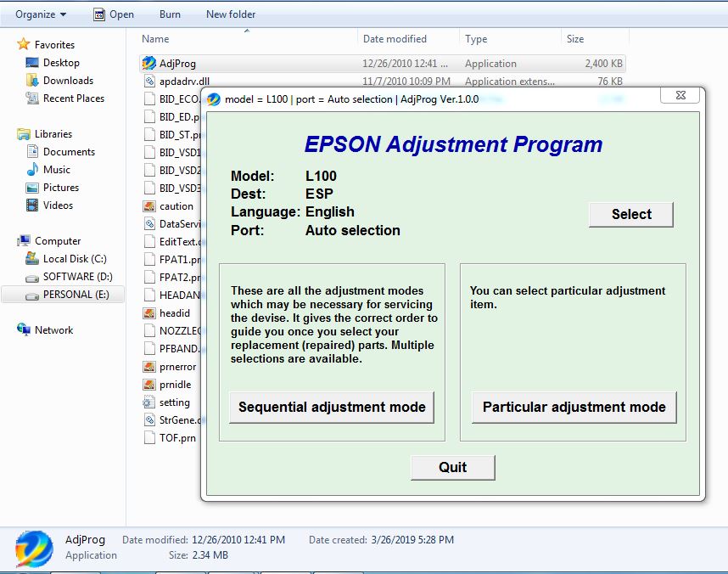Select the PFBAND file row

[x=171, y=349]
